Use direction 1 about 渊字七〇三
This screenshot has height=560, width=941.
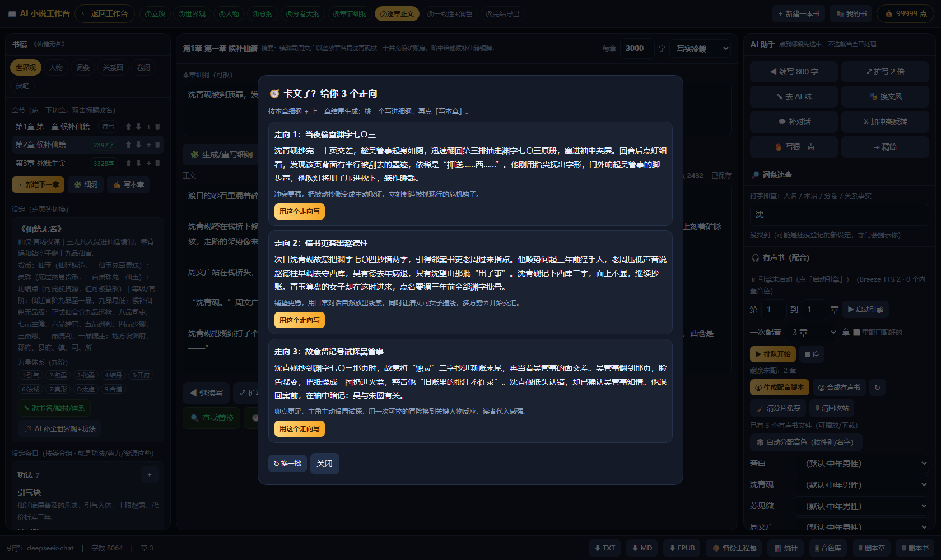(x=299, y=211)
